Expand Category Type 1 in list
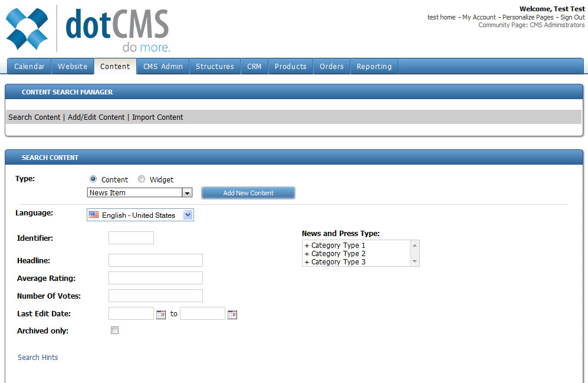Image resolution: width=588 pixels, height=383 pixels. pos(307,245)
